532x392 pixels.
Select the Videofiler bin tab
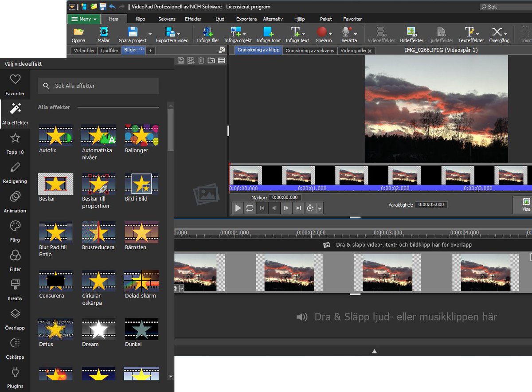(x=84, y=51)
